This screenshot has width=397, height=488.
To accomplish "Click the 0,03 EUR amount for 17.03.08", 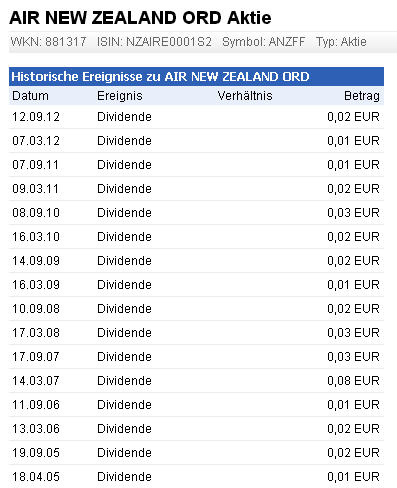I will 353,333.
